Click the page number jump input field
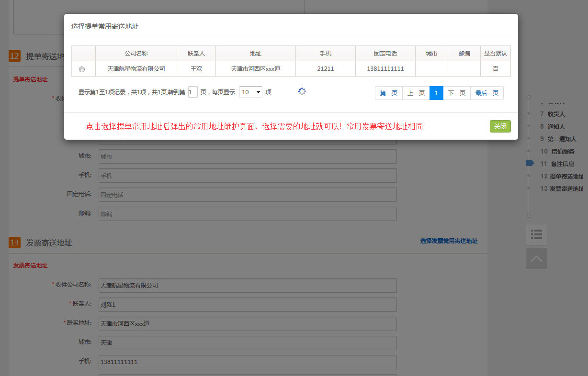 192,92
